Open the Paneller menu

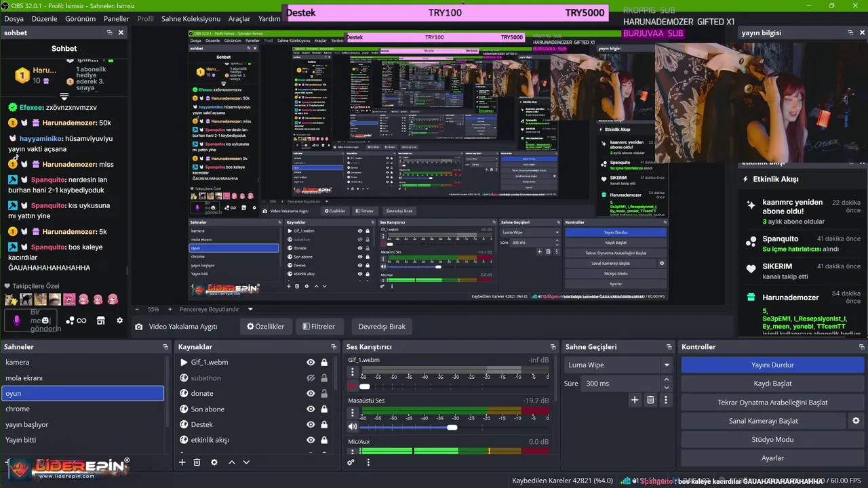117,18
